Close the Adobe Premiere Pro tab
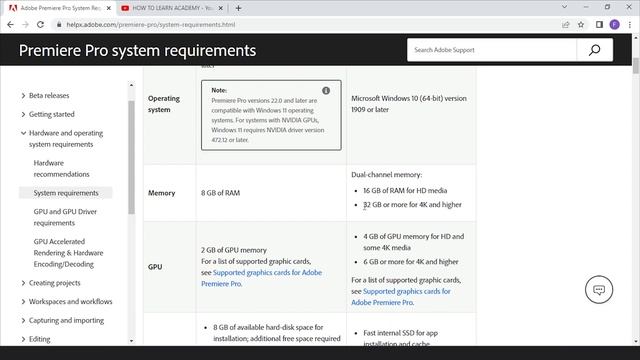This screenshot has height=360, width=640. point(109,8)
